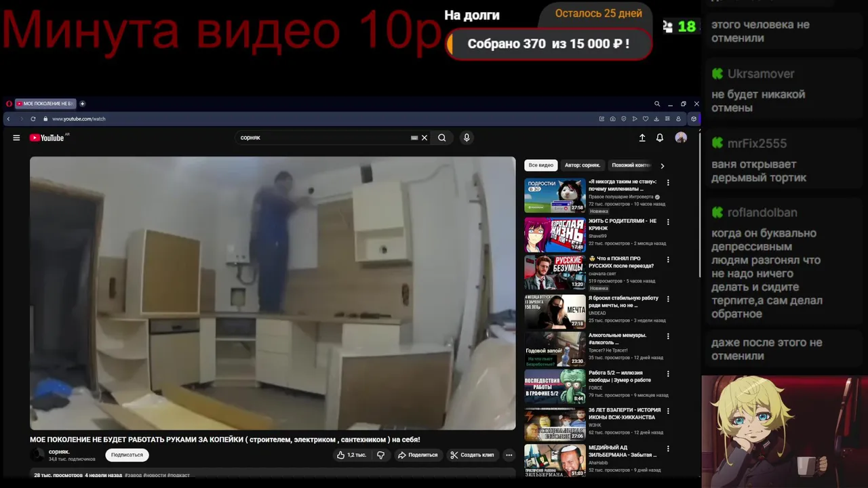This screenshot has width=868, height=488.
Task: Open more actions menu under the video
Action: (x=509, y=455)
